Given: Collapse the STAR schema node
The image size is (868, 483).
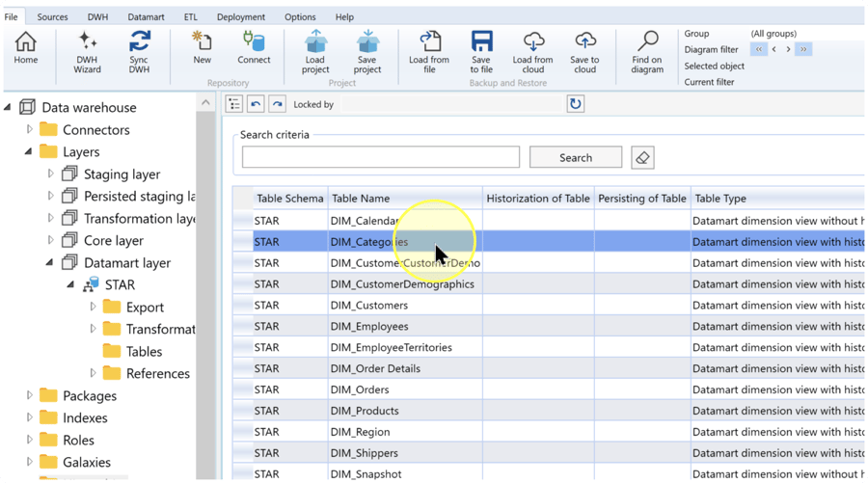Looking at the screenshot, I should click(x=70, y=284).
